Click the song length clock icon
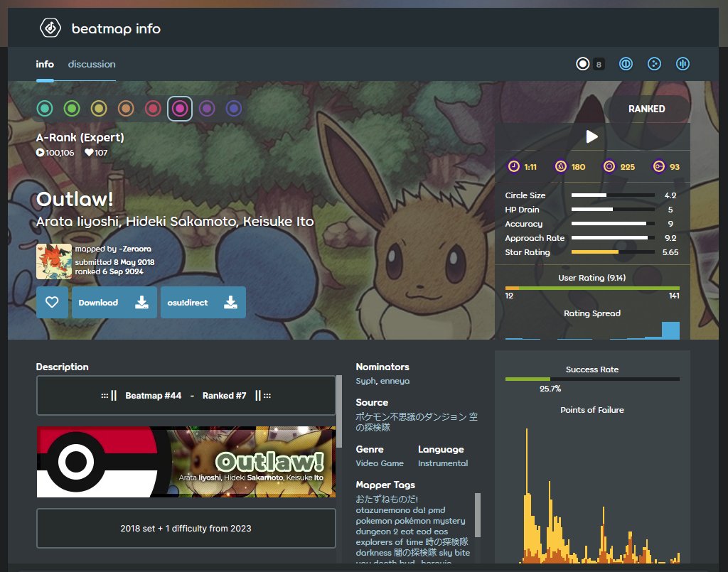This screenshot has height=572, width=728. [x=513, y=166]
